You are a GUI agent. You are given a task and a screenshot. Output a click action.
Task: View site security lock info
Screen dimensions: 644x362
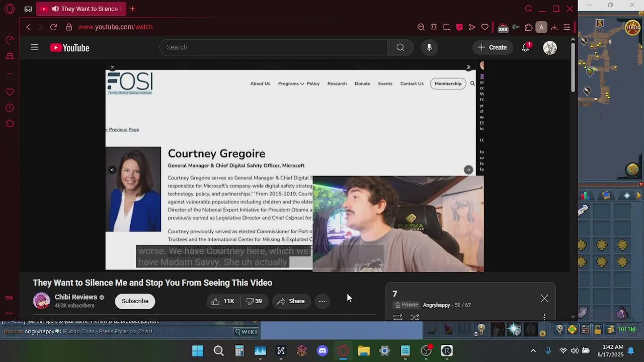(69, 27)
